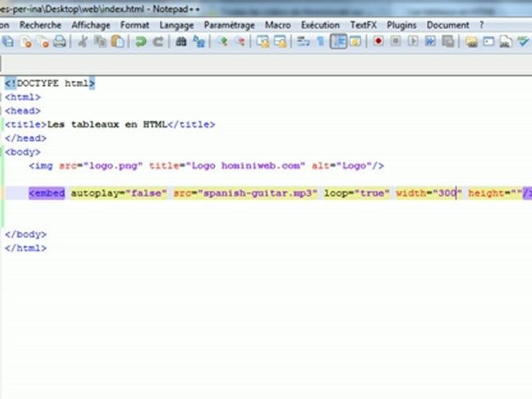Click the Save All toolbar icon

pyautogui.click(x=8, y=42)
